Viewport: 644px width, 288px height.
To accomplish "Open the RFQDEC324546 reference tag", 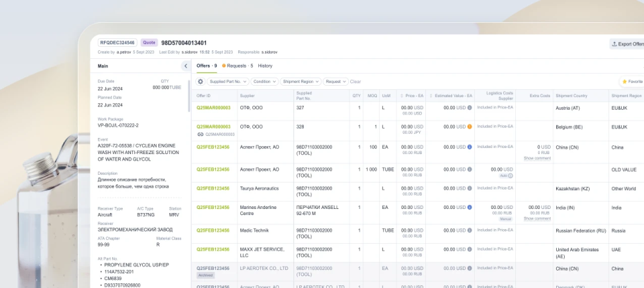I will [117, 43].
